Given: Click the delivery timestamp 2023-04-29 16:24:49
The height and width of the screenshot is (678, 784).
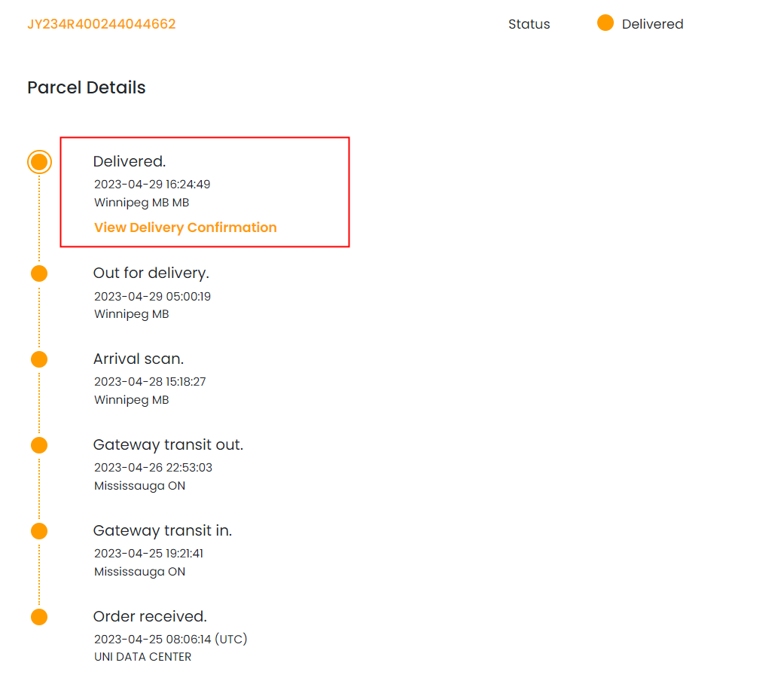Looking at the screenshot, I should pos(152,184).
